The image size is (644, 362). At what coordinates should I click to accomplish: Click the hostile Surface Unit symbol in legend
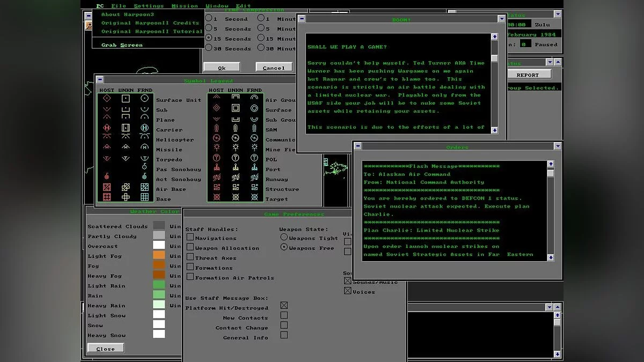point(107,99)
